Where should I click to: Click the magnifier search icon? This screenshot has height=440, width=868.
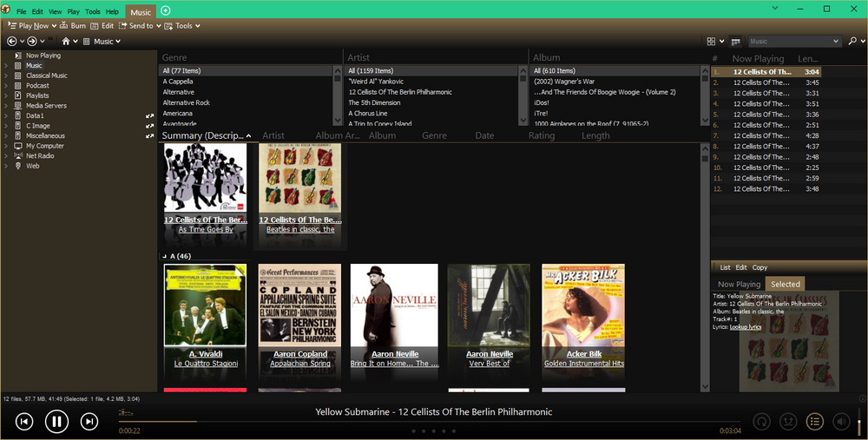(x=852, y=41)
